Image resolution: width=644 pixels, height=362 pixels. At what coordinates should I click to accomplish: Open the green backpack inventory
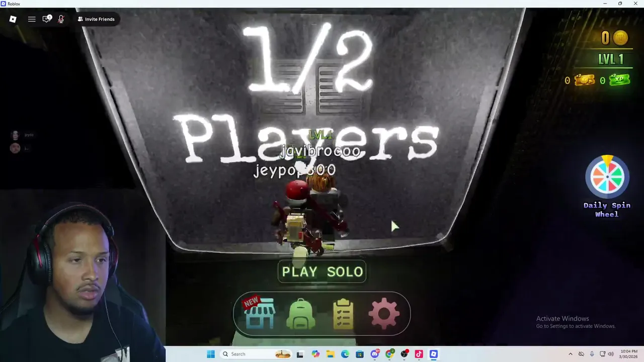301,314
